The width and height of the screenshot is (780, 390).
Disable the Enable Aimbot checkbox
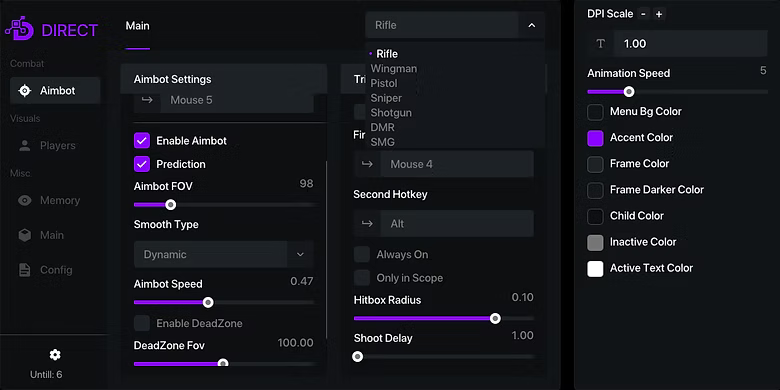point(142,141)
